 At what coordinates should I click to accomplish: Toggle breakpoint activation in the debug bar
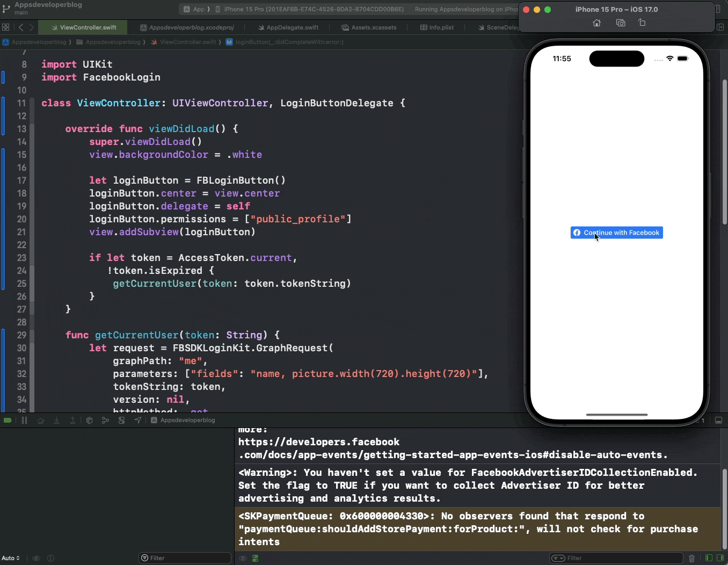click(x=8, y=421)
